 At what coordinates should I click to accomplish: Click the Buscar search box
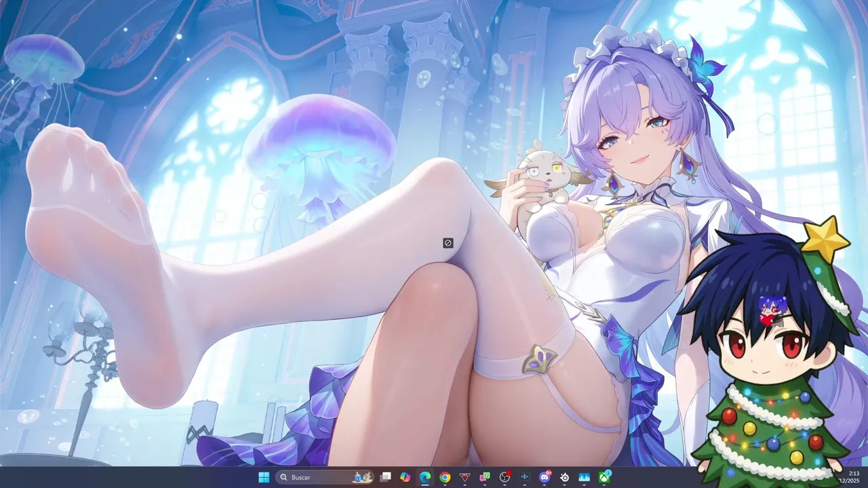click(x=325, y=477)
